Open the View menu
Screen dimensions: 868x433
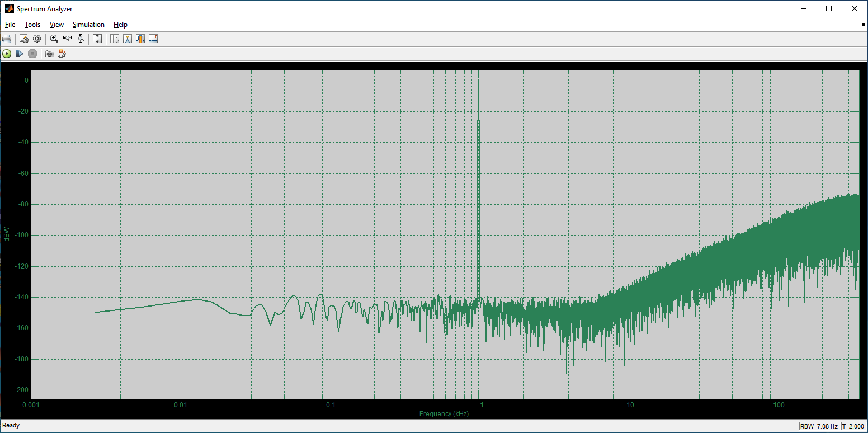coord(56,25)
